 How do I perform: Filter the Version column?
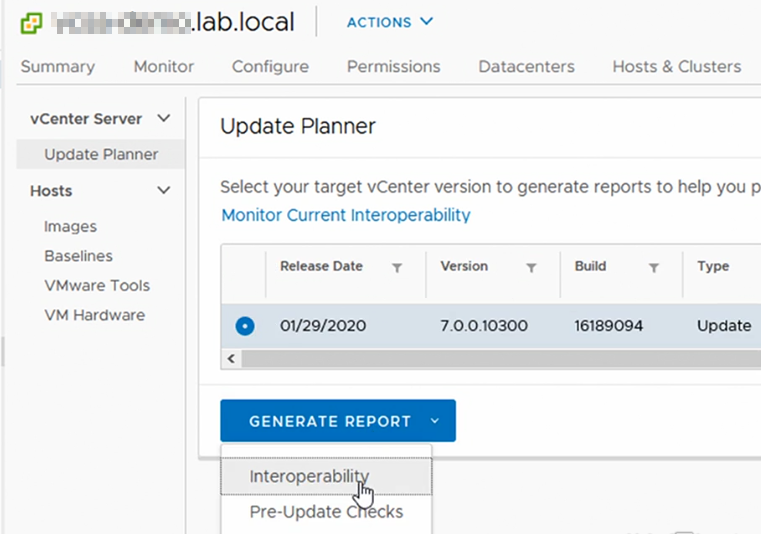531,268
